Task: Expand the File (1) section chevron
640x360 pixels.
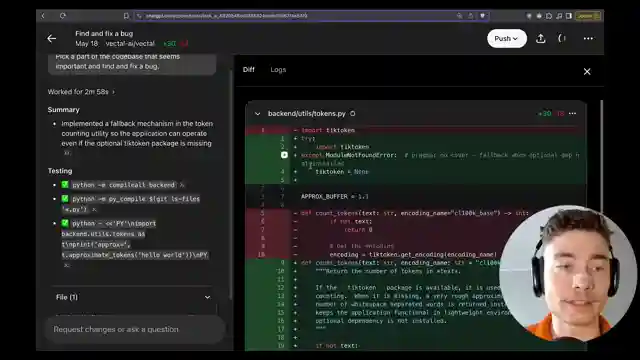Action: (x=207, y=297)
